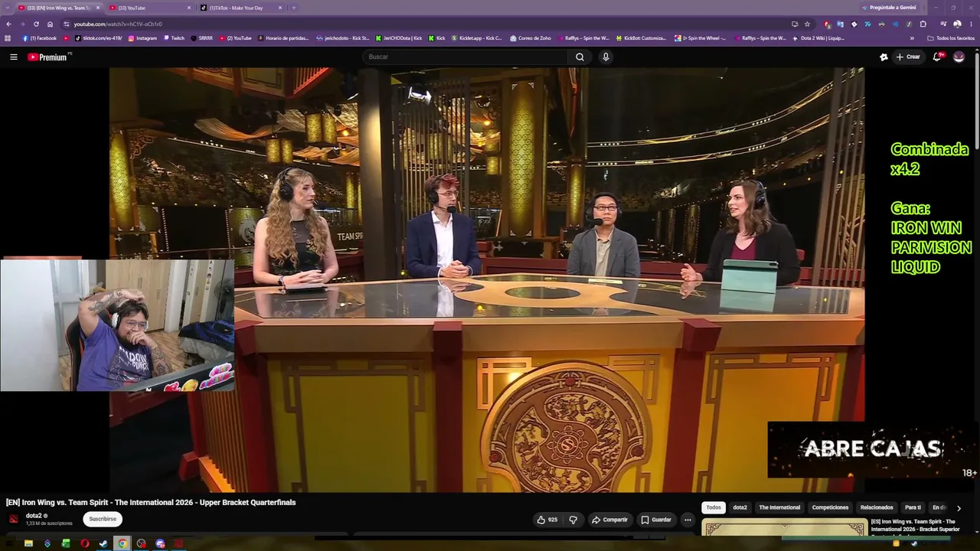The height and width of the screenshot is (551, 980).
Task: Open the browser home page
Action: (50, 24)
